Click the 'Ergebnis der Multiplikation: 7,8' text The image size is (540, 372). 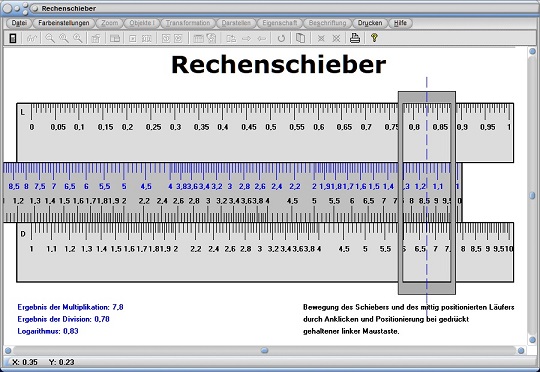coord(70,307)
